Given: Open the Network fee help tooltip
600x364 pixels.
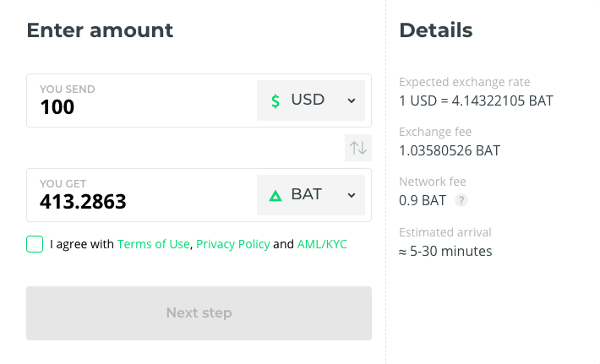Looking at the screenshot, I should click(x=461, y=201).
